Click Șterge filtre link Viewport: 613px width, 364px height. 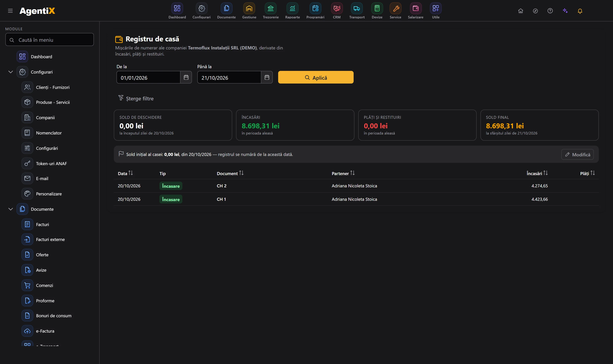136,98
